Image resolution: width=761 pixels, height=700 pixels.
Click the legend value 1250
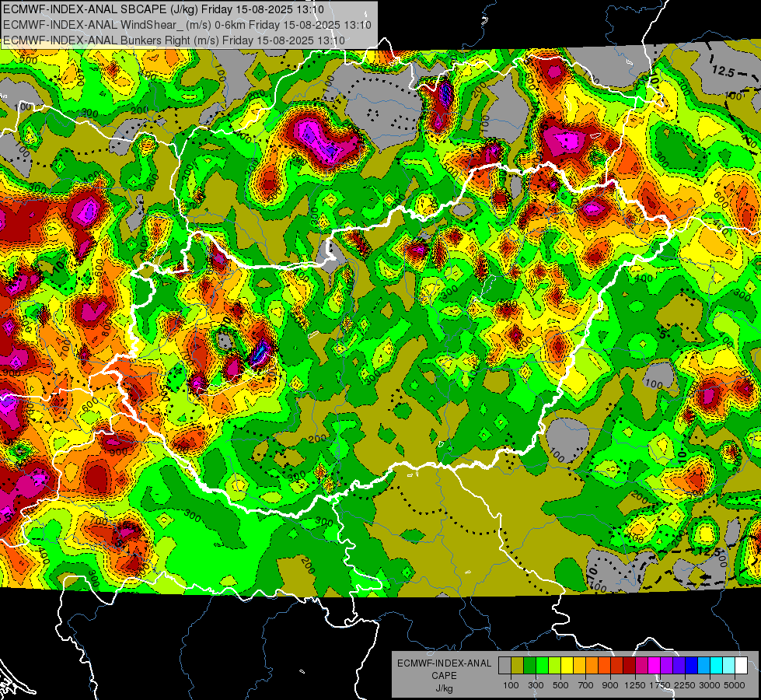pyautogui.click(x=635, y=685)
